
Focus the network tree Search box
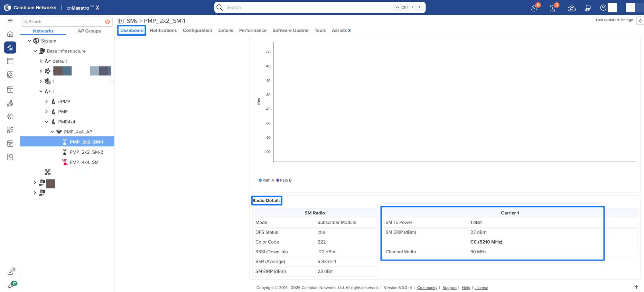67,22
